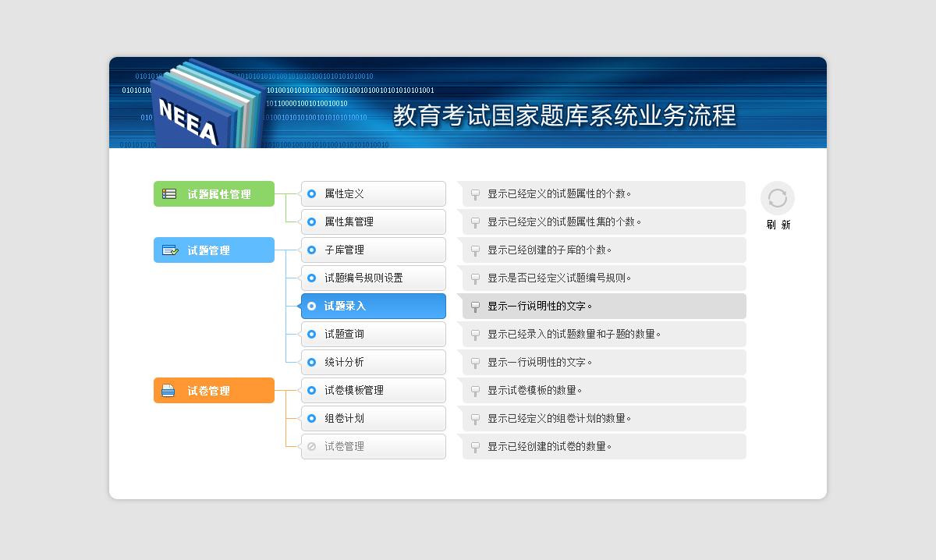The height and width of the screenshot is (560, 936).
Task: Click text 显示已经定义的试题属性的个数。
Action: pyautogui.click(x=560, y=194)
